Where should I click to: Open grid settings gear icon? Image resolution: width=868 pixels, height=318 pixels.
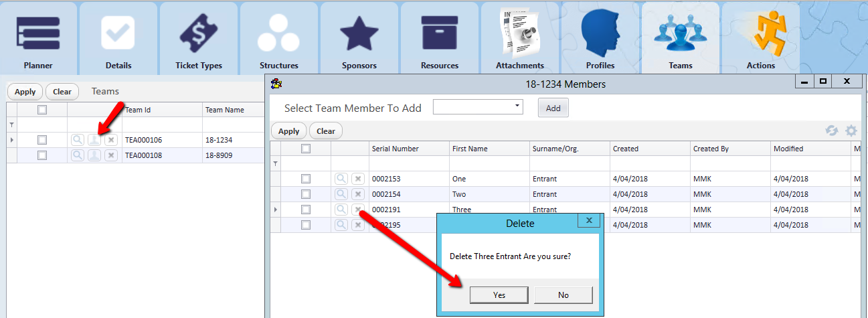pyautogui.click(x=851, y=131)
